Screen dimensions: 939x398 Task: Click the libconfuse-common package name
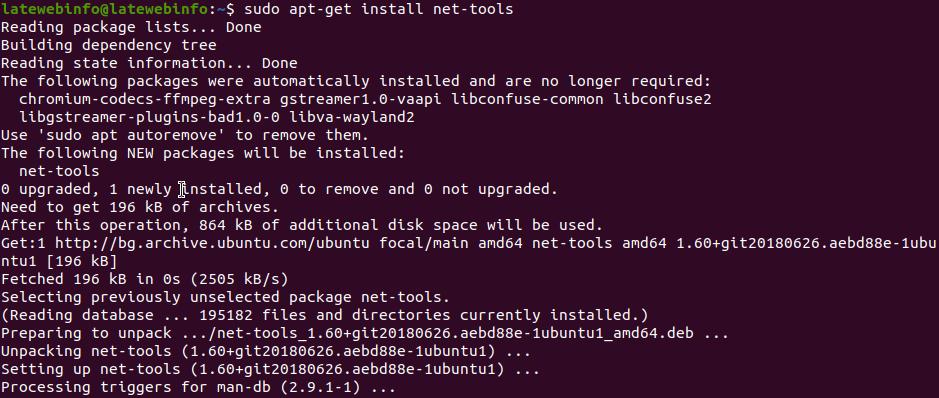click(x=527, y=99)
